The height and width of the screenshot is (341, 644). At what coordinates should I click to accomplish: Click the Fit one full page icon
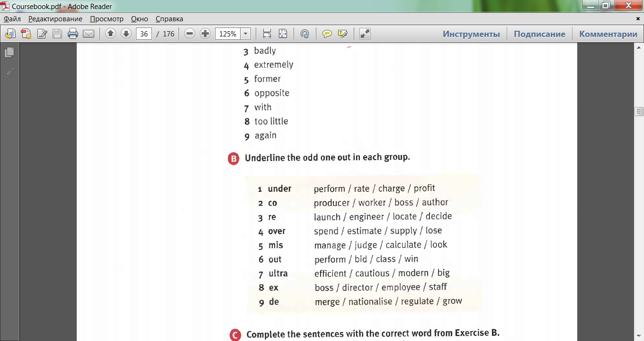[x=283, y=34]
